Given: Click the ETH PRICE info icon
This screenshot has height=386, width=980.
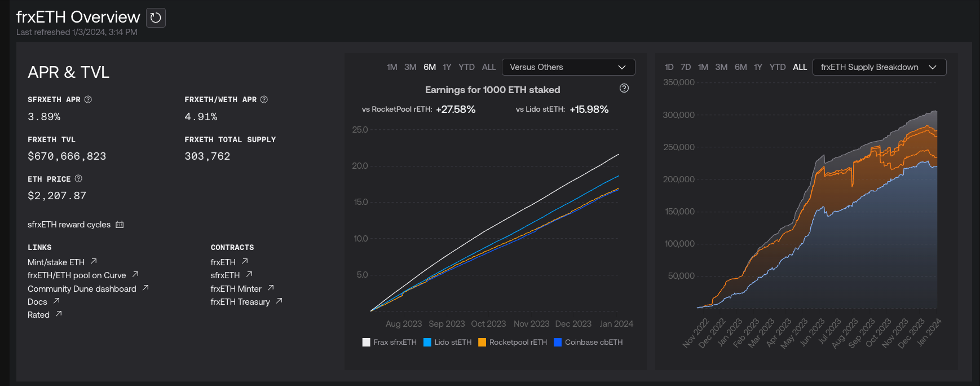Looking at the screenshot, I should (x=78, y=178).
